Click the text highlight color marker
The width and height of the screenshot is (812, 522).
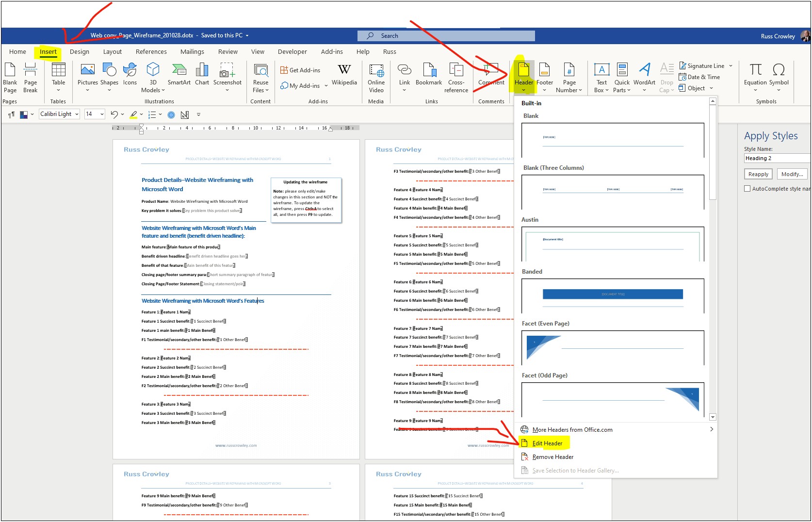(x=133, y=114)
